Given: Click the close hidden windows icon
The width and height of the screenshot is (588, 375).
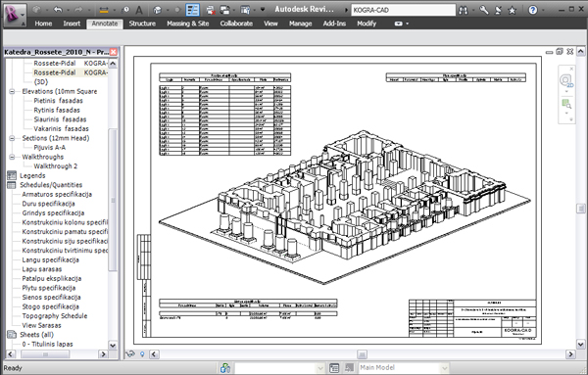Looking at the screenshot, I should pos(211,10).
